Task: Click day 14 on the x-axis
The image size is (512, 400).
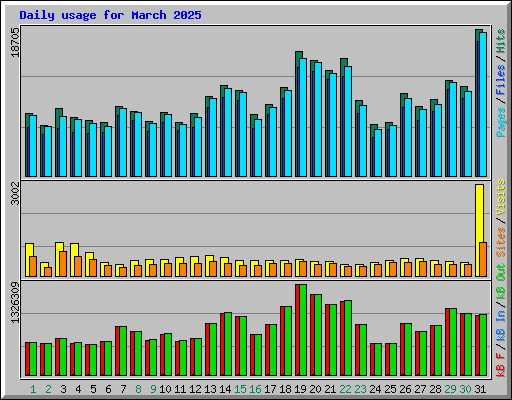Action: (x=225, y=389)
